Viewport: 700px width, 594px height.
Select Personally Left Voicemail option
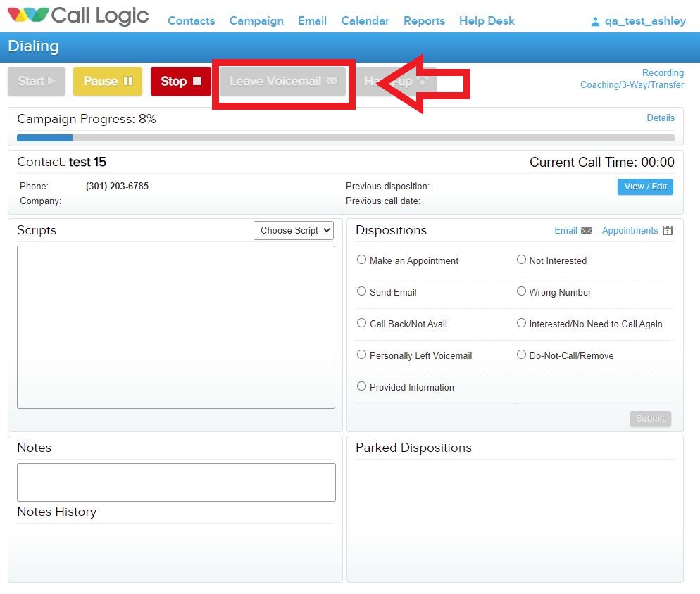[x=362, y=355]
